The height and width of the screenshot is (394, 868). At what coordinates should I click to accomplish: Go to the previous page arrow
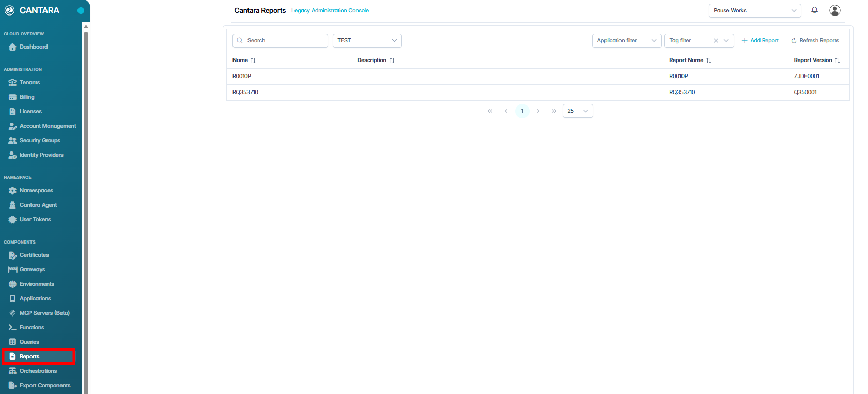click(x=506, y=111)
